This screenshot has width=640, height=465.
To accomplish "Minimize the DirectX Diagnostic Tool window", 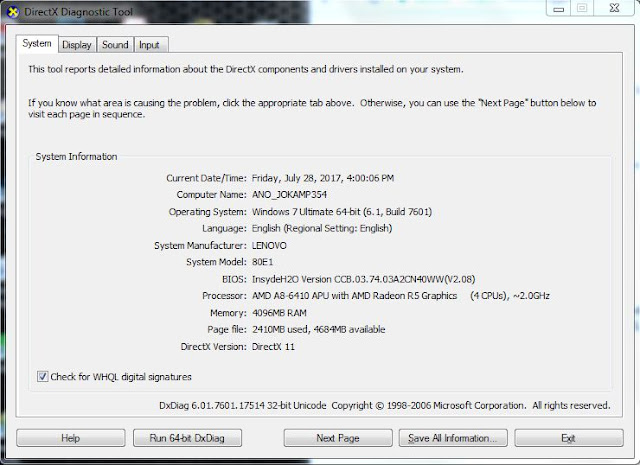I will tap(558, 8).
